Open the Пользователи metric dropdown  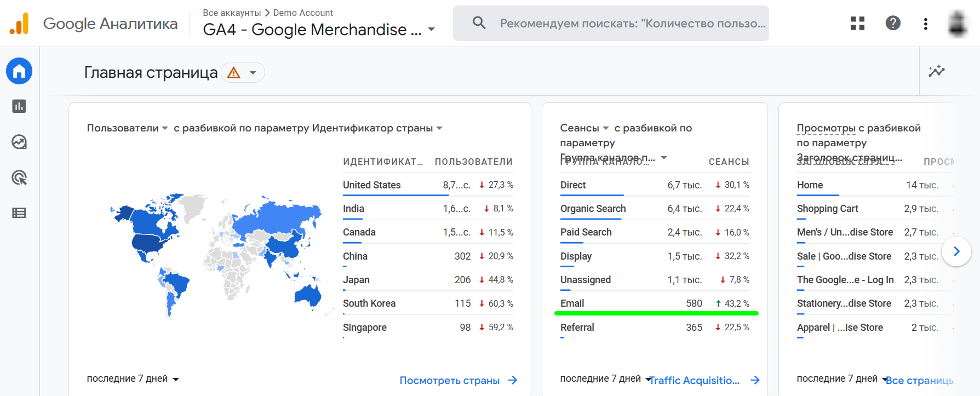coord(127,128)
